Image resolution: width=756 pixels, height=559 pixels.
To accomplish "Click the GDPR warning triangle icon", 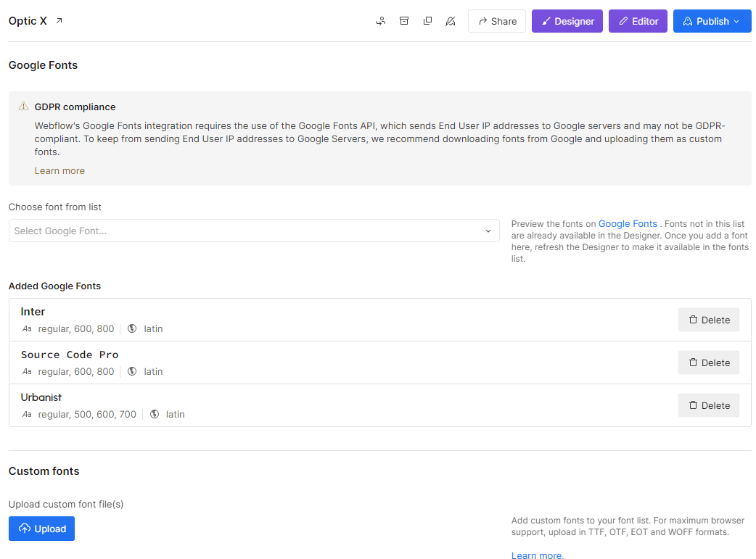I will [x=23, y=106].
